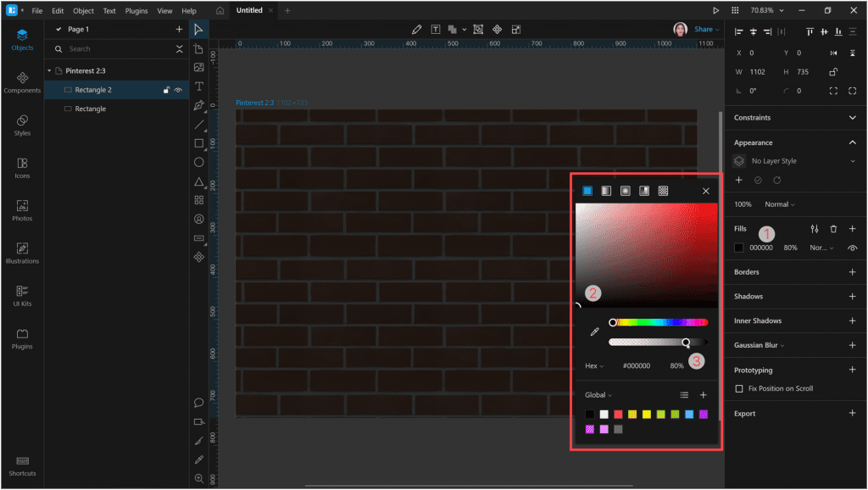868x490 pixels.
Task: Click the Share button
Action: pyautogui.click(x=706, y=30)
